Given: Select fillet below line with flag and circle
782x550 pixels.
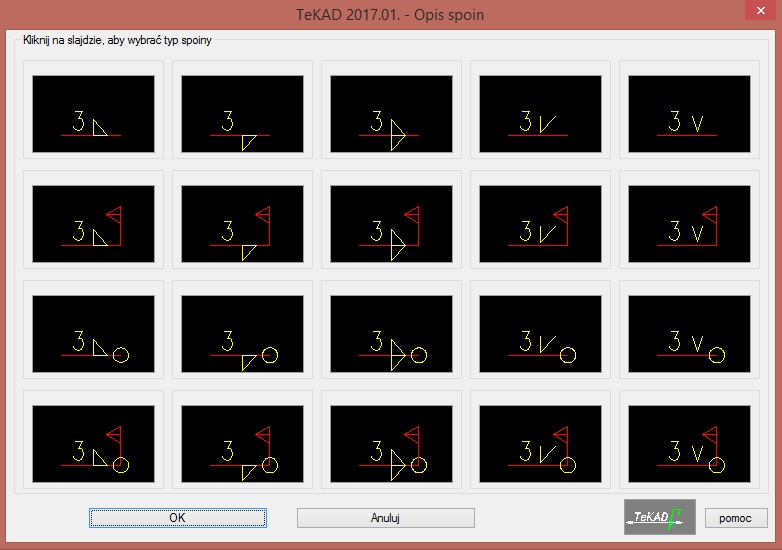Looking at the screenshot, I should click(x=242, y=444).
